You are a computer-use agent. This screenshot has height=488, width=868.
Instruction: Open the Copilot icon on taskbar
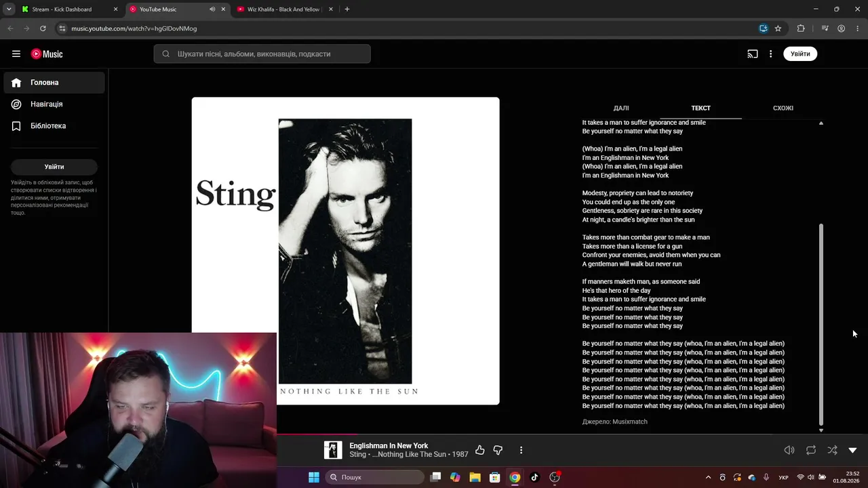coord(455,477)
